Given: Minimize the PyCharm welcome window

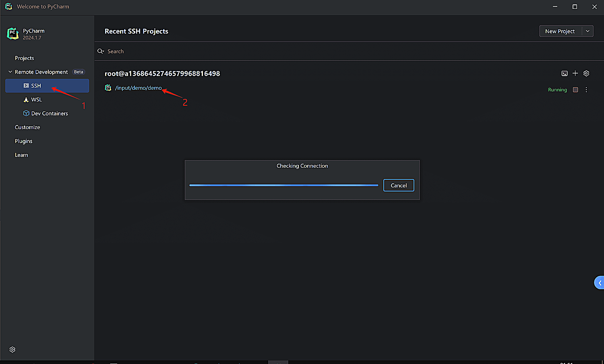Looking at the screenshot, I should [x=555, y=6].
